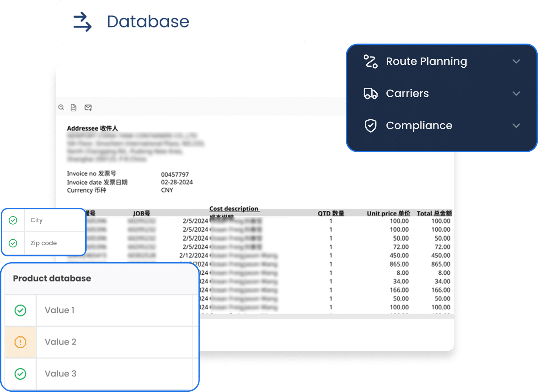Click the Product database header
Viewport: 538px width, 392px height.
52,278
